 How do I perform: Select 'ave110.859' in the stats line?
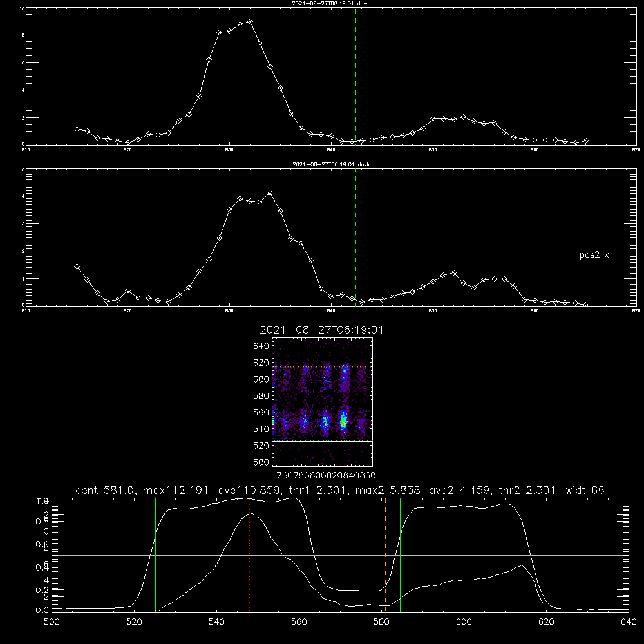(250, 490)
